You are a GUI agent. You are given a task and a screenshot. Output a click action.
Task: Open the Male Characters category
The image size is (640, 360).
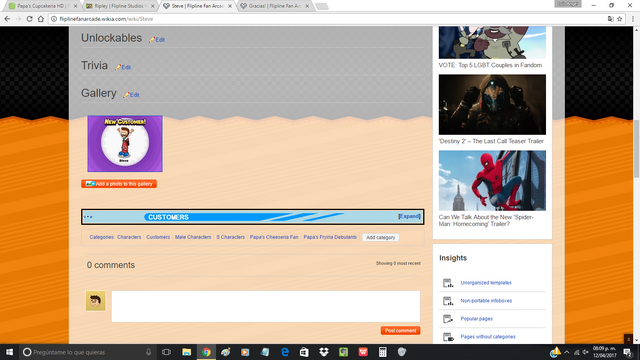point(193,237)
